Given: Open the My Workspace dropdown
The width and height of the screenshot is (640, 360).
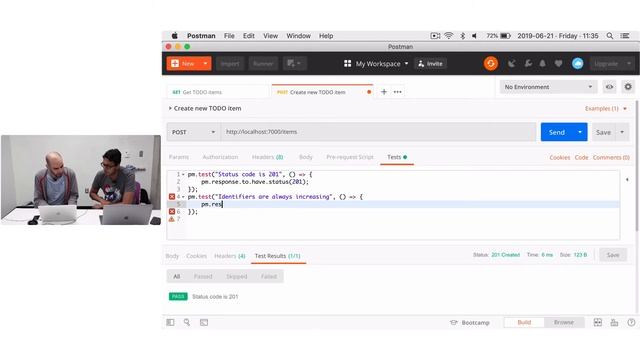Looking at the screenshot, I should (x=376, y=64).
